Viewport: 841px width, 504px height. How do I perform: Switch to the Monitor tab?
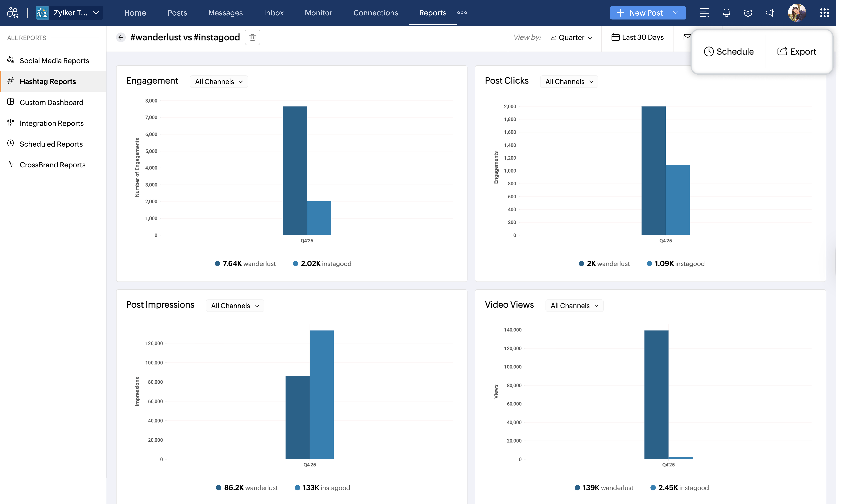coord(318,13)
